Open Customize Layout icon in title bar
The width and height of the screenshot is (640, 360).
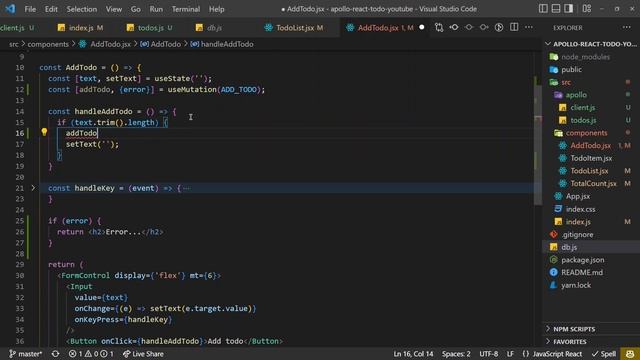587,9
